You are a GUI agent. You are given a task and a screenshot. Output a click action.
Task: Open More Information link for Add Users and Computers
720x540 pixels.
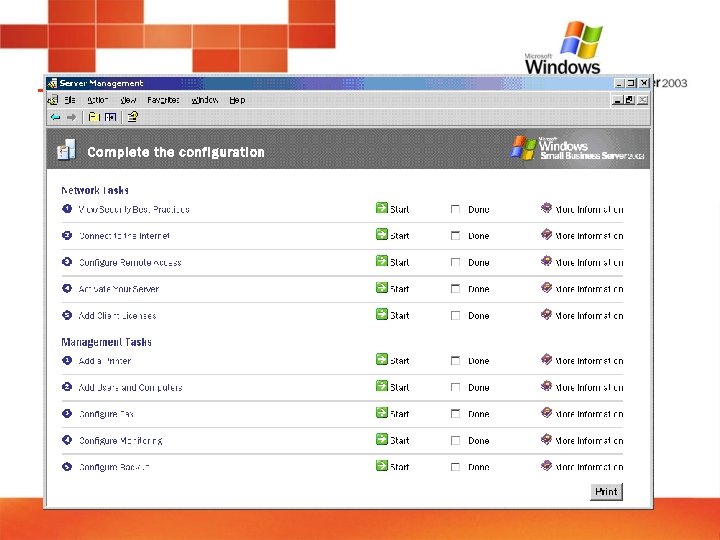tap(589, 388)
